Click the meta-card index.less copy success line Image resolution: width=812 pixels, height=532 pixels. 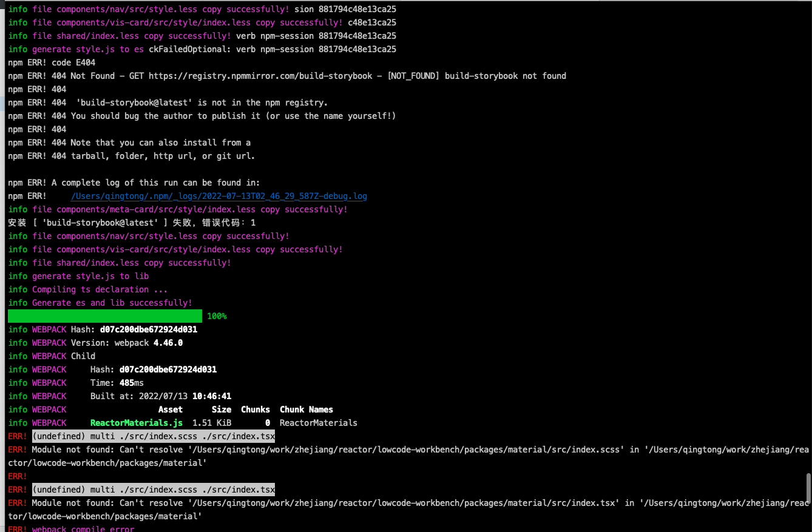(178, 209)
